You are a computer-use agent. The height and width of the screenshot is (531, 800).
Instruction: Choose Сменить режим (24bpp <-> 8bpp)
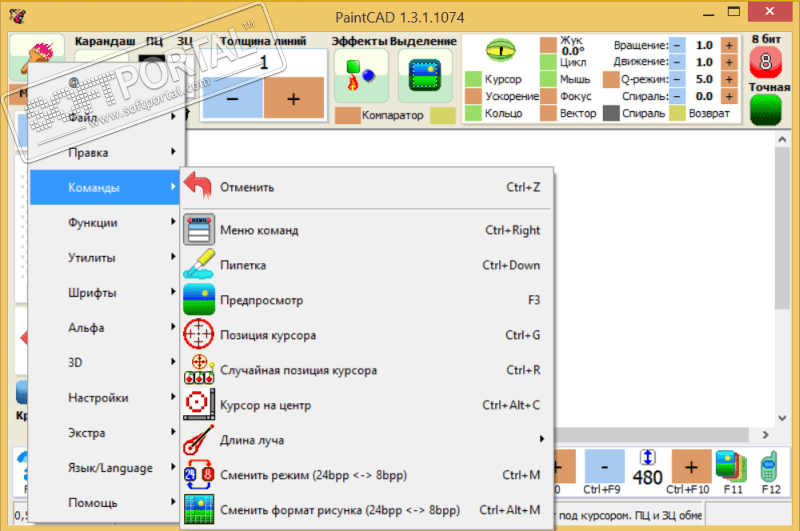366,474
